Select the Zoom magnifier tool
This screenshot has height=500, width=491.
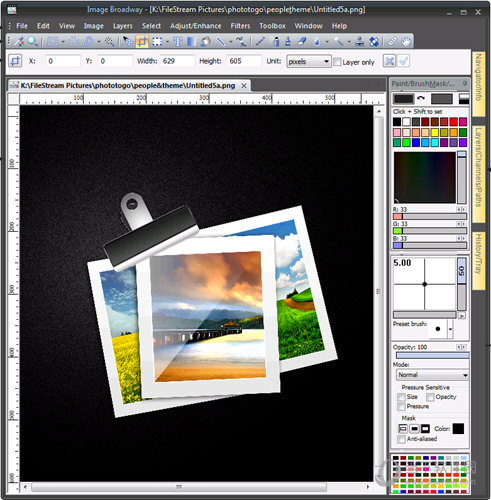point(32,42)
